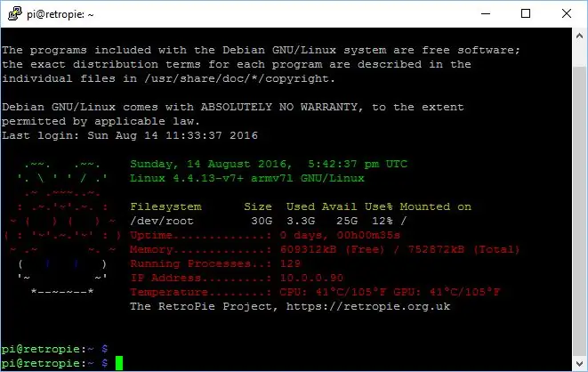
Task: Click the window title text pi@retropie: ~
Action: [x=60, y=14]
